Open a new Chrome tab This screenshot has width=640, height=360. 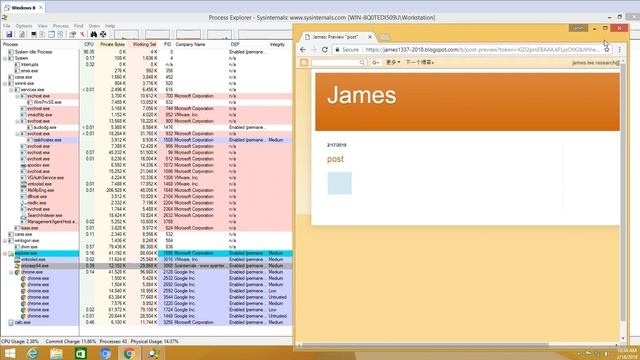click(x=384, y=37)
